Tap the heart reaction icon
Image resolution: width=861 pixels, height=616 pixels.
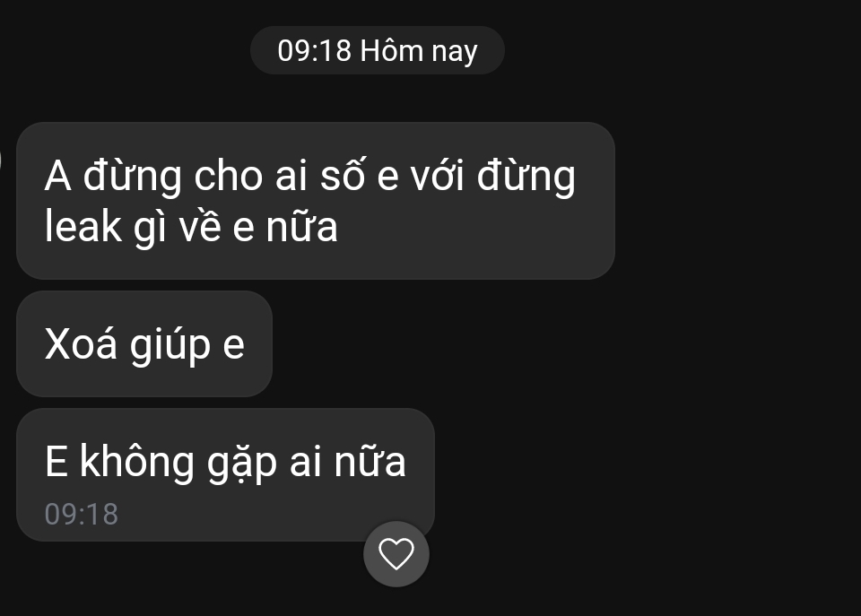(x=396, y=554)
